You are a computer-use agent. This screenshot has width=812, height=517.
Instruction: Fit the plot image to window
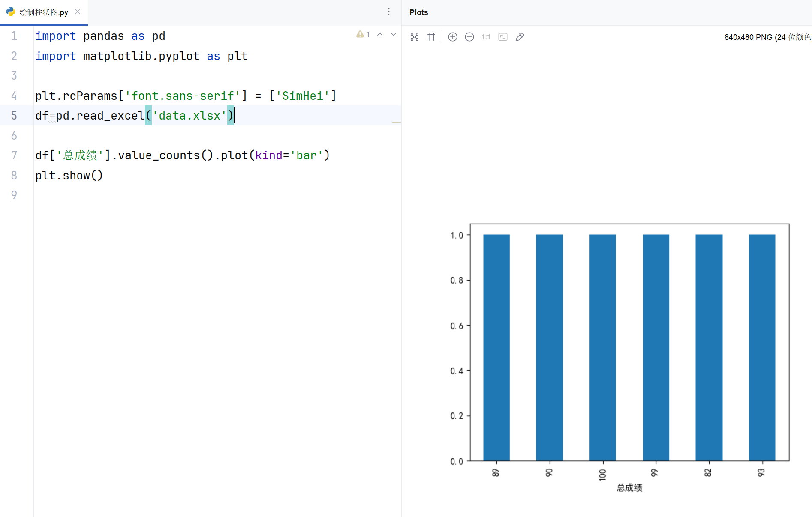coord(503,37)
